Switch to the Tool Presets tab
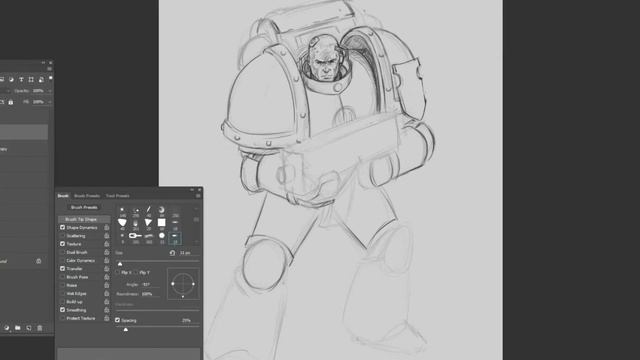The image size is (640, 360). point(118,196)
